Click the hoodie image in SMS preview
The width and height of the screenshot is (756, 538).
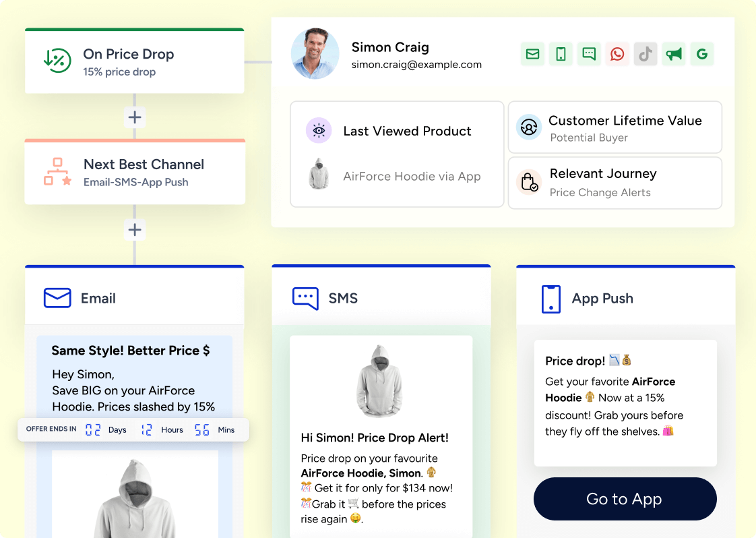[381, 381]
